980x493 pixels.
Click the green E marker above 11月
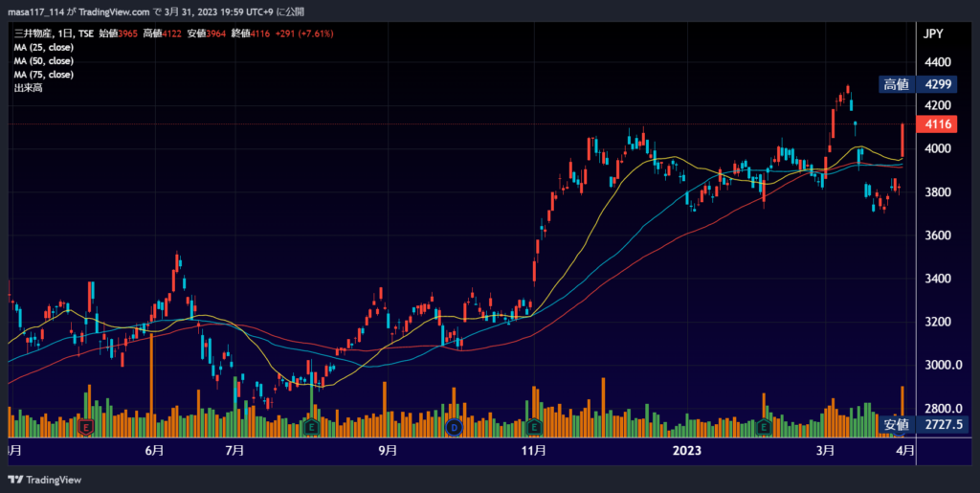pyautogui.click(x=534, y=427)
